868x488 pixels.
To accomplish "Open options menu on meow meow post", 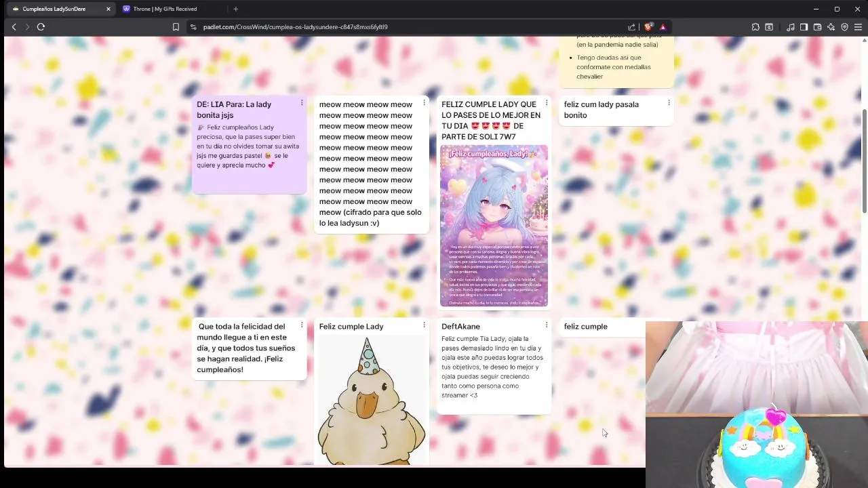I will 424,103.
